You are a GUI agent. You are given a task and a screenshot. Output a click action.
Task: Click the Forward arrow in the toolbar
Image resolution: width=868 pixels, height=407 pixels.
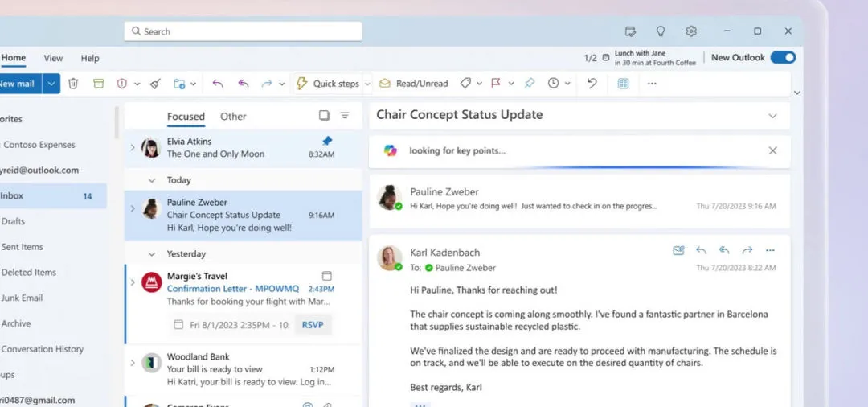(267, 84)
